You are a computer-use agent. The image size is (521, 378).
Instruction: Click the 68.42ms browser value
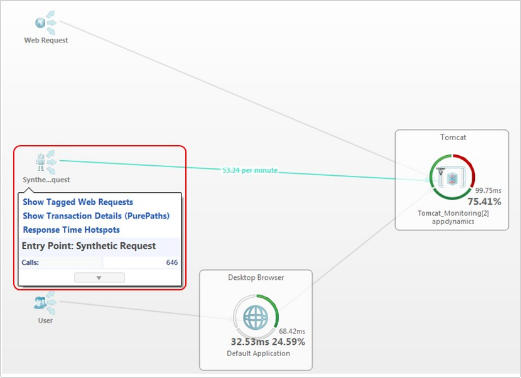pyautogui.click(x=292, y=331)
